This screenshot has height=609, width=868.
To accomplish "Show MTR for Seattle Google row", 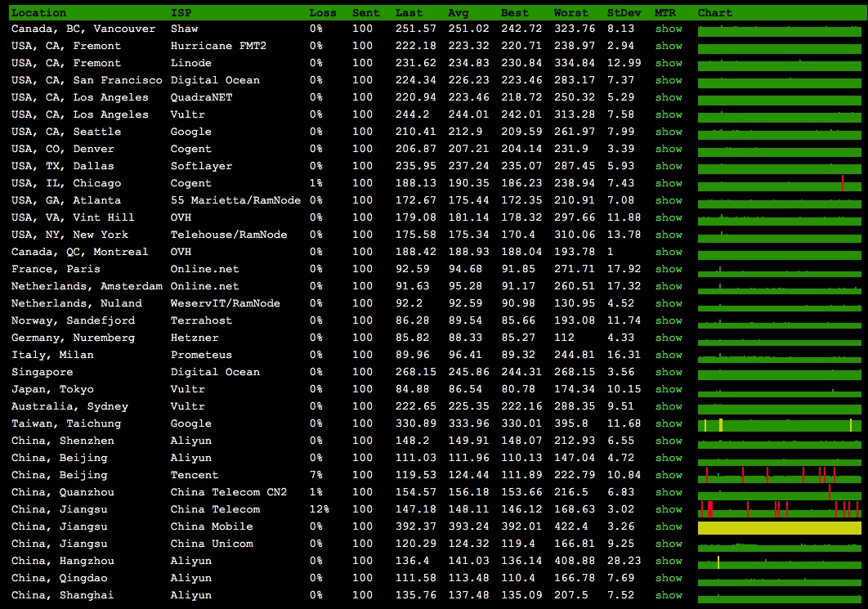I will (669, 132).
